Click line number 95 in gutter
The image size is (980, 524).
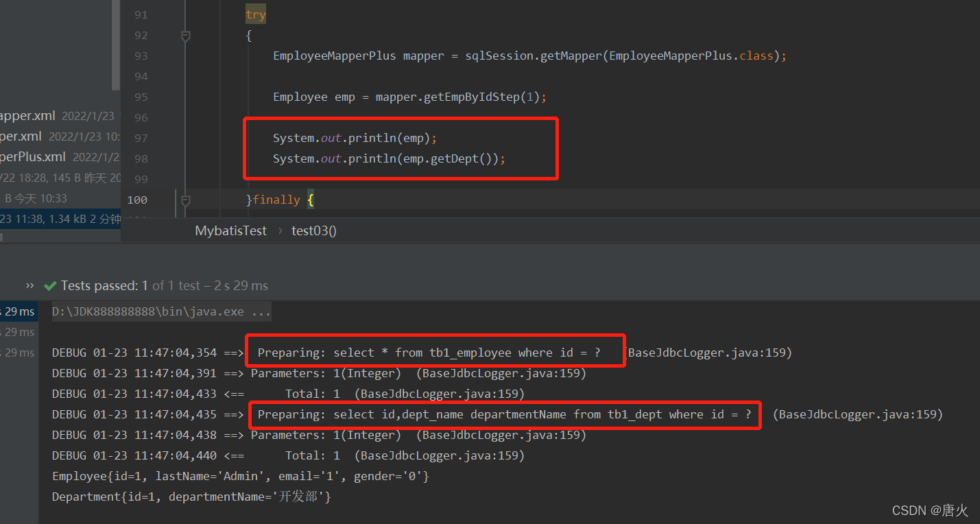(x=141, y=97)
